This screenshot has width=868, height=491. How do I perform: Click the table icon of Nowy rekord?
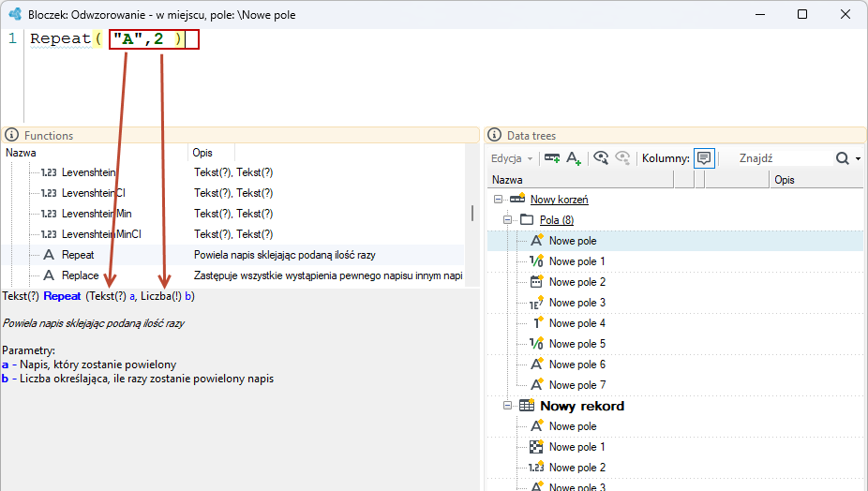(527, 405)
